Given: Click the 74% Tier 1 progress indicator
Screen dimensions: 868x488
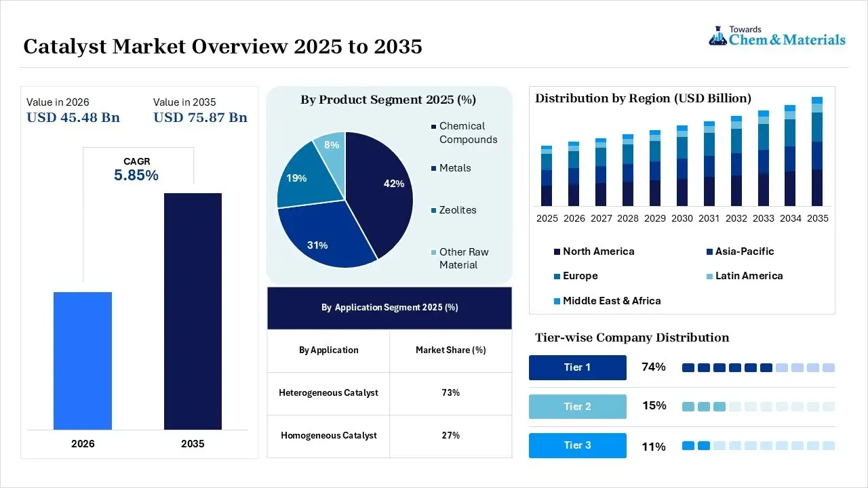Looking at the screenshot, I should [x=758, y=367].
